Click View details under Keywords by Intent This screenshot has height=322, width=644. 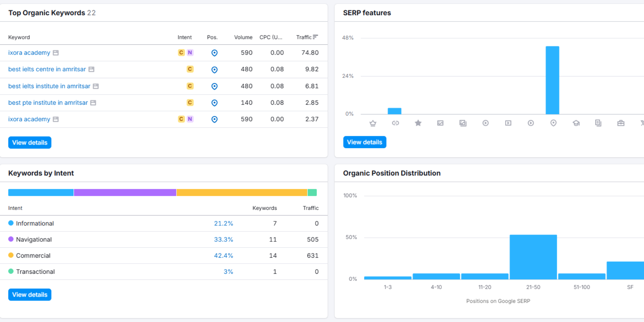coord(30,295)
